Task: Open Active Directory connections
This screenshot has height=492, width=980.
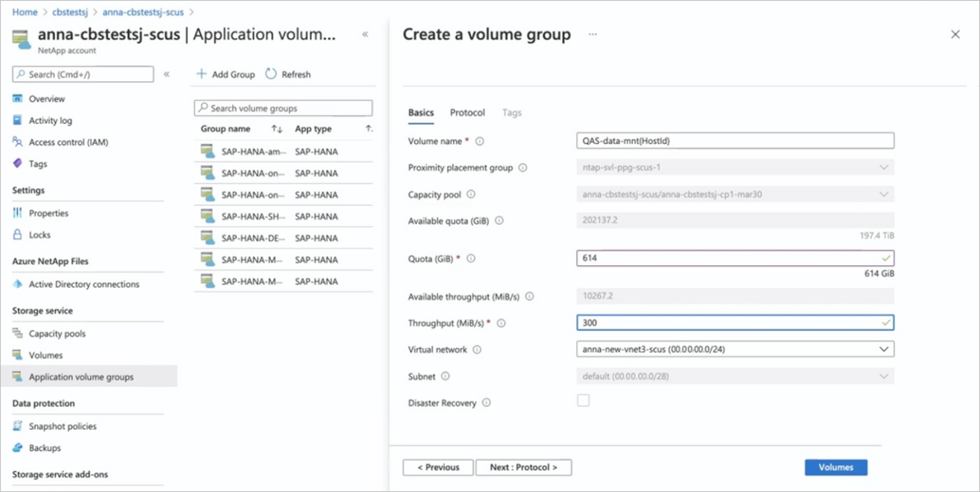Action: point(84,284)
